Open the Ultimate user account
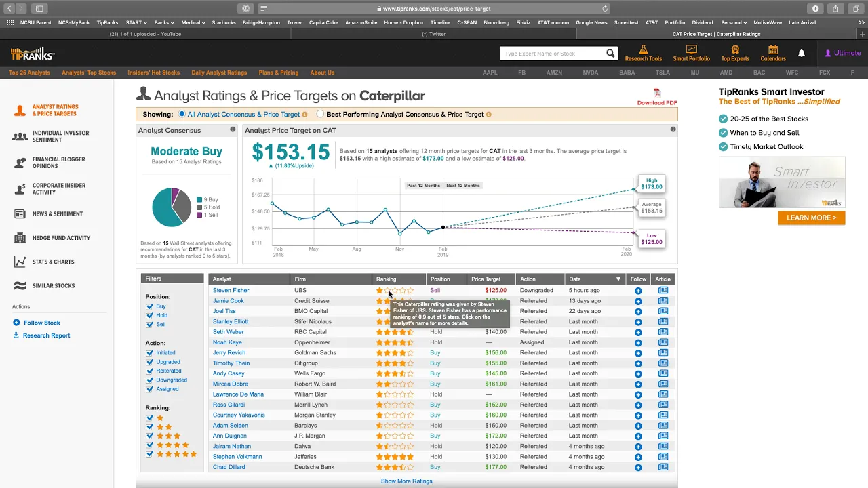The width and height of the screenshot is (868, 488). (x=843, y=53)
